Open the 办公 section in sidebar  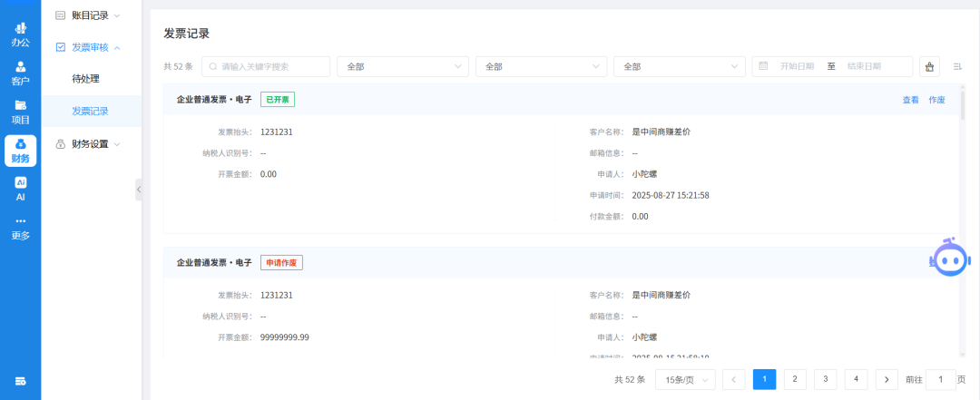pyautogui.click(x=21, y=35)
